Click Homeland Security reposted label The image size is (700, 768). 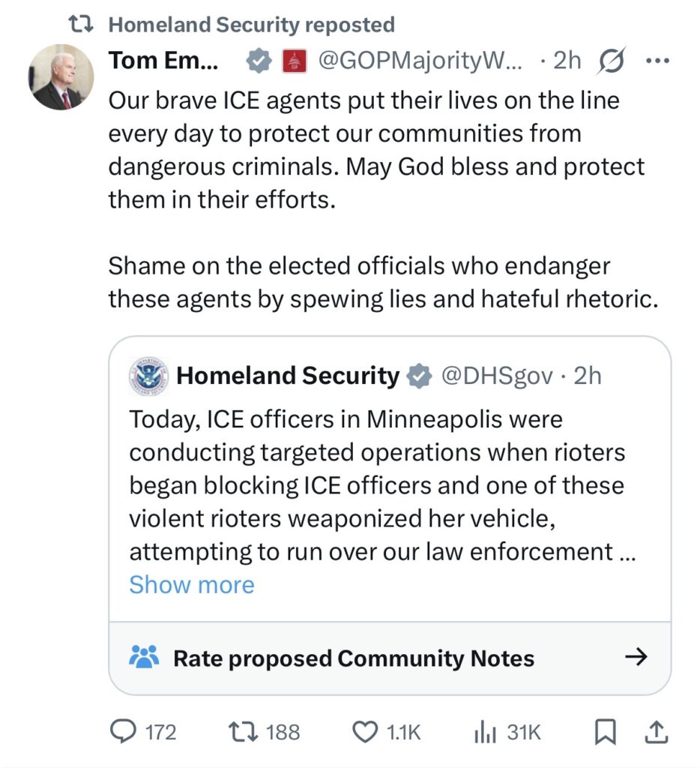251,25
